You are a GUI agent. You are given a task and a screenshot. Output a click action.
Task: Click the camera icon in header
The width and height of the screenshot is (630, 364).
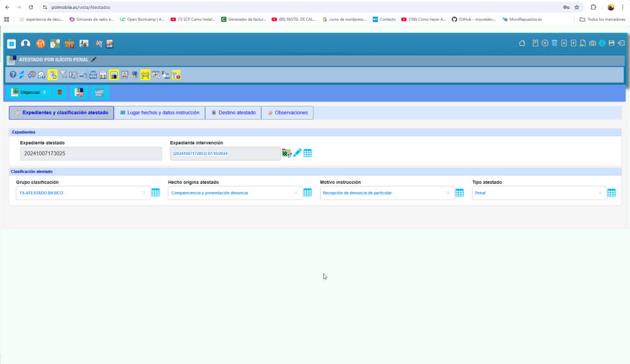(x=592, y=43)
